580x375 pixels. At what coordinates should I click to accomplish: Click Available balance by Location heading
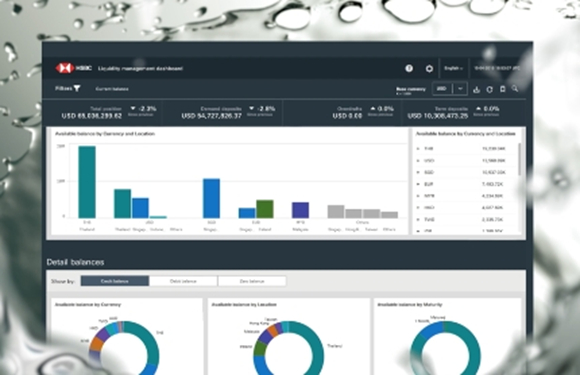[x=244, y=305]
